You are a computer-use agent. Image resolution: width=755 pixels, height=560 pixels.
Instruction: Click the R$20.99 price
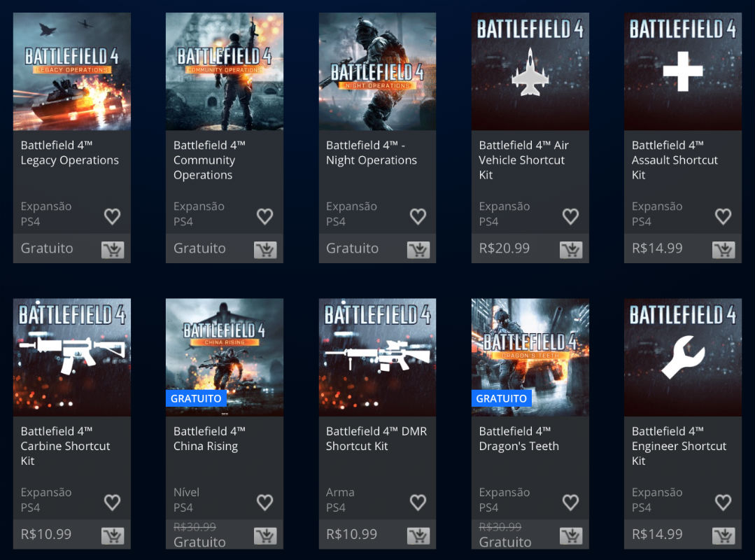click(x=504, y=248)
